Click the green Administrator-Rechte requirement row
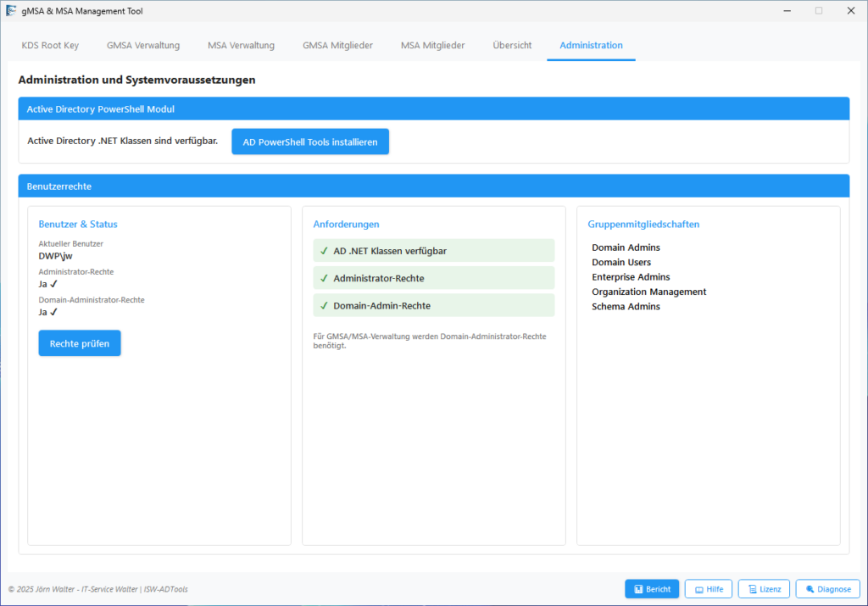This screenshot has height=606, width=868. click(x=433, y=278)
